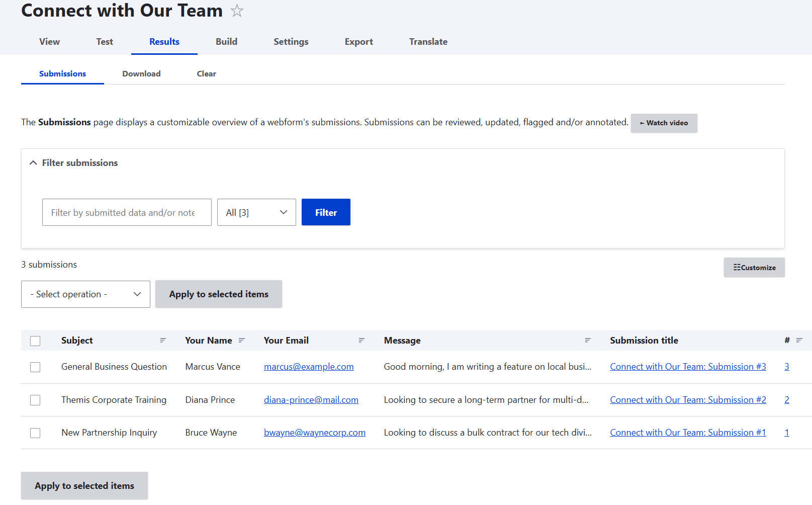Open the Export tab

coord(359,42)
